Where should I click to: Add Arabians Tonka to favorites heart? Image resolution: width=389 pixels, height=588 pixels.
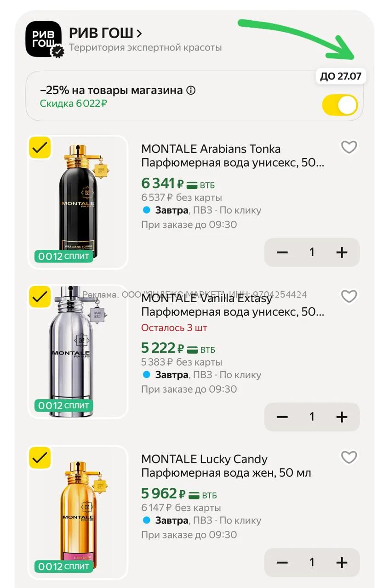pyautogui.click(x=349, y=147)
